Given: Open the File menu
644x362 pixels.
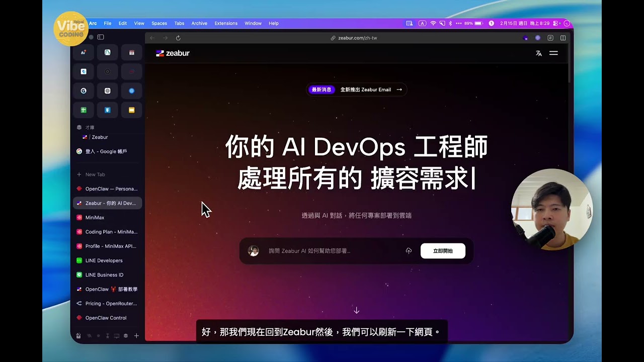Looking at the screenshot, I should pyautogui.click(x=108, y=23).
